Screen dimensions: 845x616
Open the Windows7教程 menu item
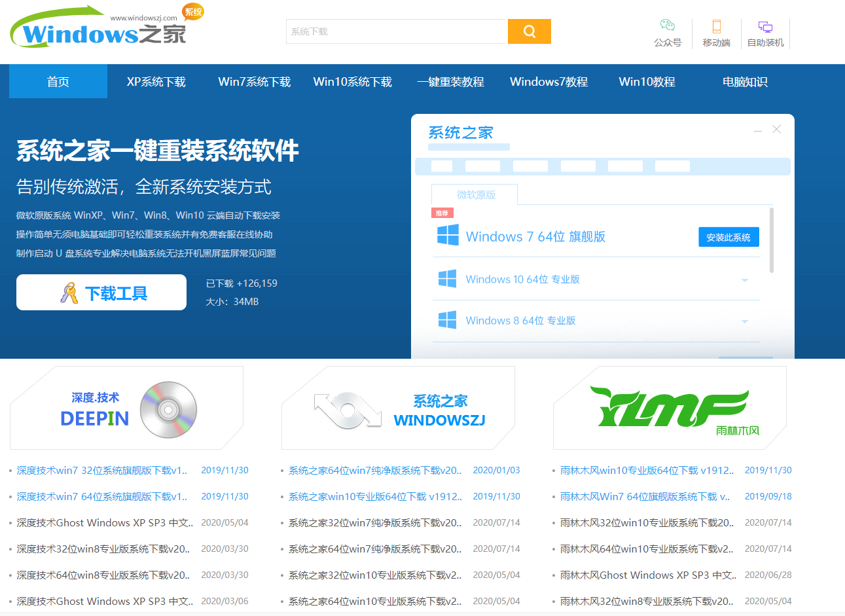[549, 82]
